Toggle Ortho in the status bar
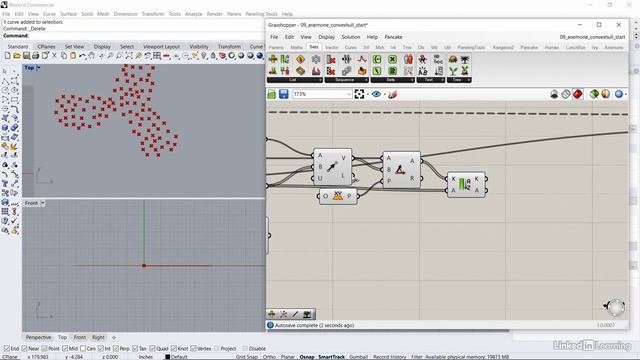The width and height of the screenshot is (640, 360). [269, 357]
